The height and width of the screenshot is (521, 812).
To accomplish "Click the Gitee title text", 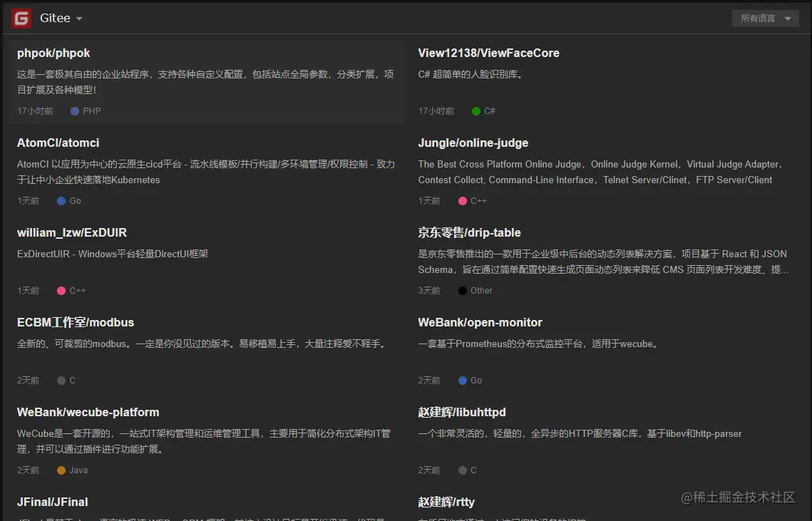I will (55, 18).
